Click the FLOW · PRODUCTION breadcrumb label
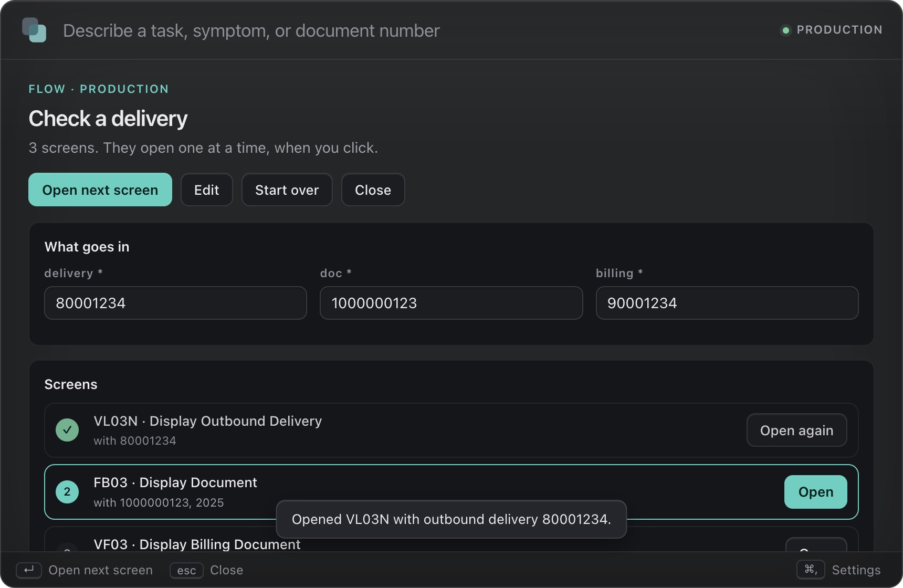This screenshot has height=588, width=903. [x=99, y=89]
